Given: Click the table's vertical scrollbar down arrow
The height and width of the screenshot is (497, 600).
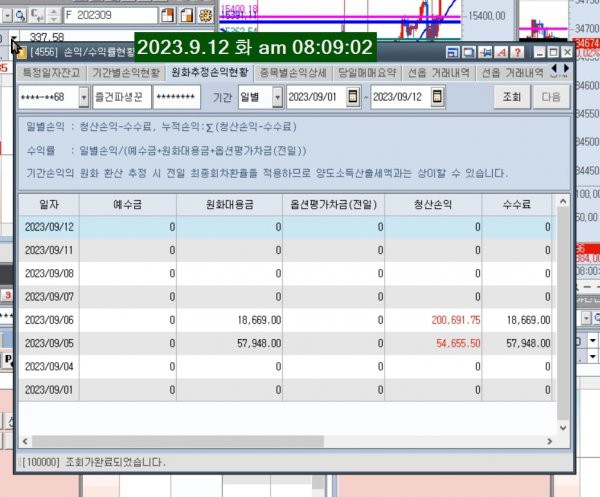Looking at the screenshot, I should click(x=563, y=428).
